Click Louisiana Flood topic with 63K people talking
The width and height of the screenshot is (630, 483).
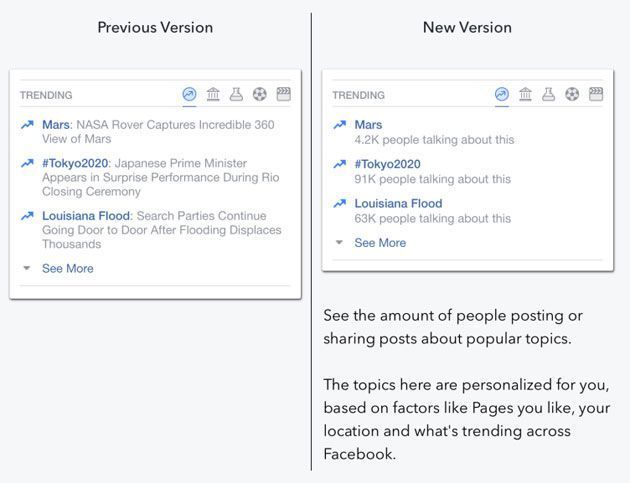point(398,203)
